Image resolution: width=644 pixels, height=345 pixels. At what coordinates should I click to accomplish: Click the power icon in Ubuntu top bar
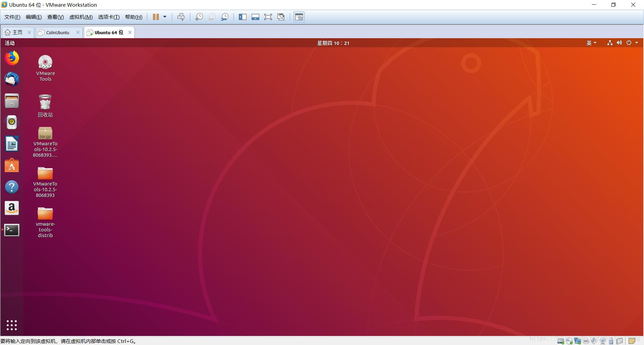tap(629, 43)
